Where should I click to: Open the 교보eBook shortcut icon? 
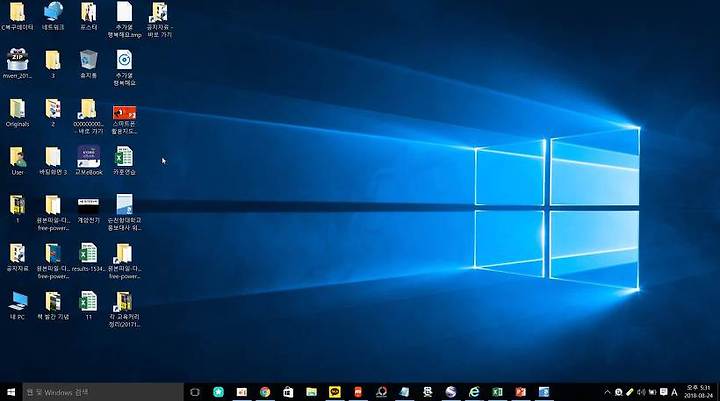pyautogui.click(x=89, y=161)
